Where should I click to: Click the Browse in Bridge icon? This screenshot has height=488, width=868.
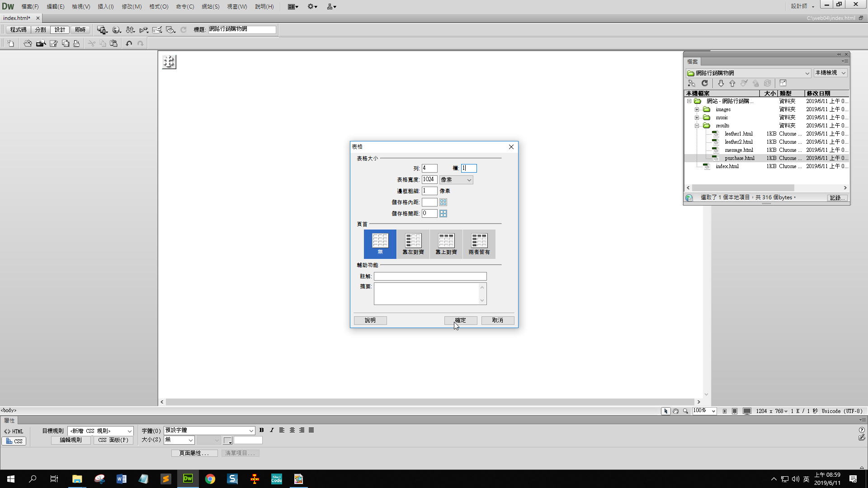41,43
